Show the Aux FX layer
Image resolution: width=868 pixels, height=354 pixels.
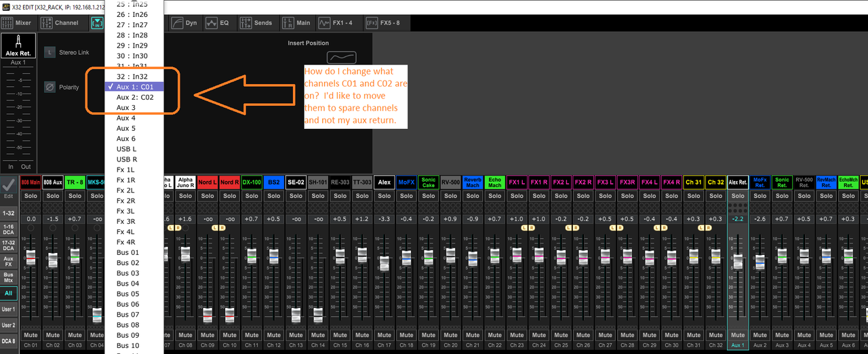coord(9,261)
